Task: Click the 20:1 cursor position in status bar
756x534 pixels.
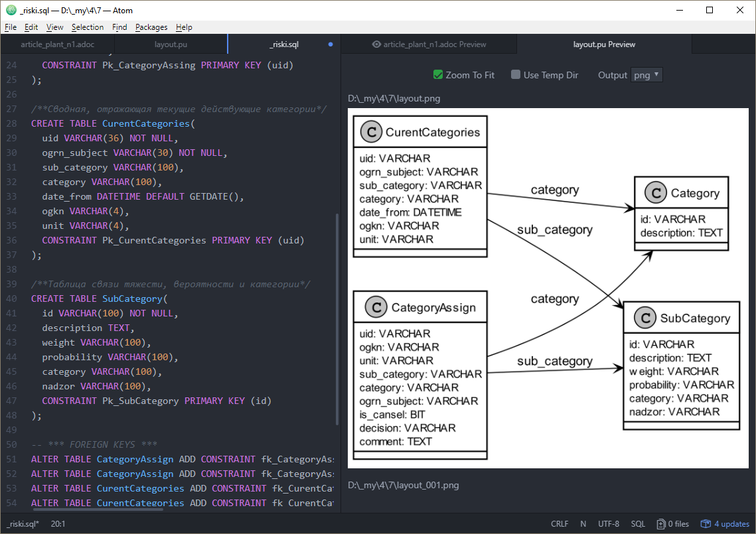Action: coord(58,524)
